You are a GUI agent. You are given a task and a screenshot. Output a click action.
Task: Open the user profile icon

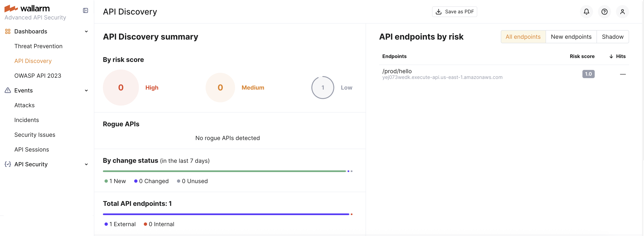623,11
